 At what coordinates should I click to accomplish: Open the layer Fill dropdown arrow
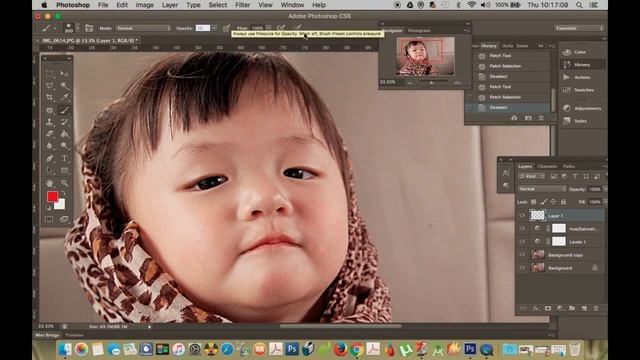(x=605, y=202)
